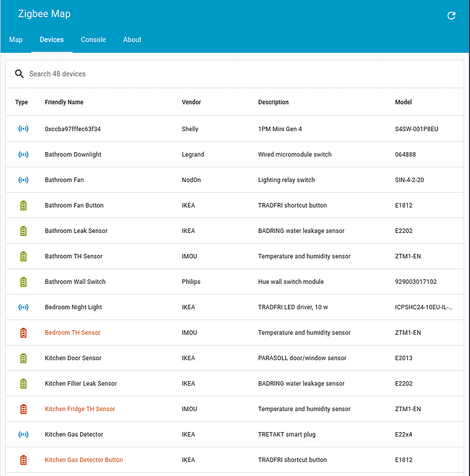Click model E22x4
The width and height of the screenshot is (470, 476).
(x=403, y=435)
